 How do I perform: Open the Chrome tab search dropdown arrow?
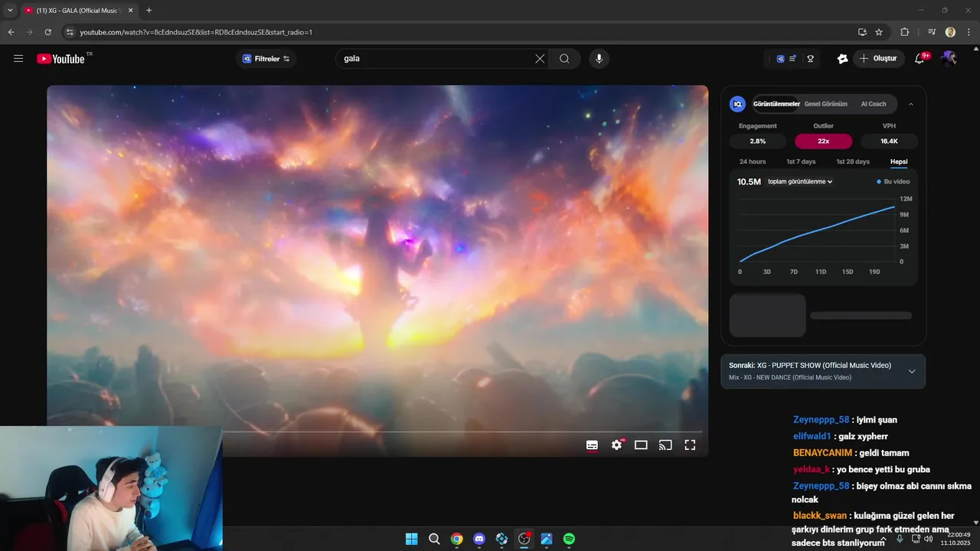click(10, 10)
